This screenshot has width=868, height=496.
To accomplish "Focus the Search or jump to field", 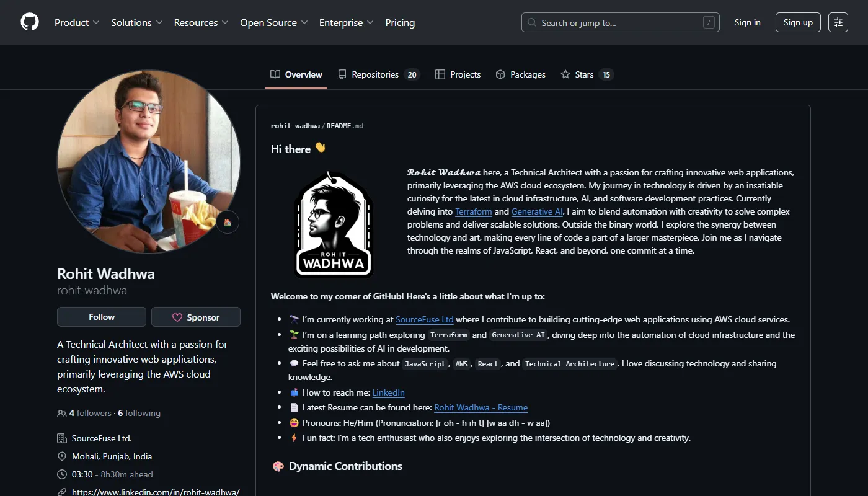I will (621, 22).
